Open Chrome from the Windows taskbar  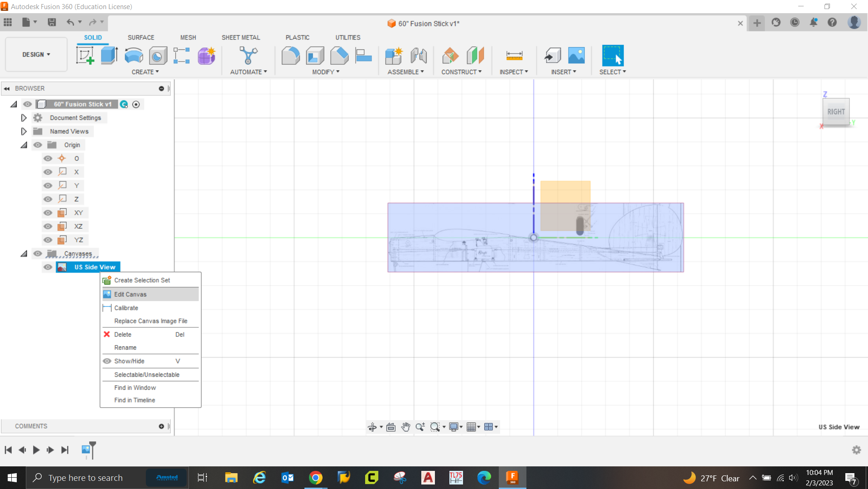[315, 478]
